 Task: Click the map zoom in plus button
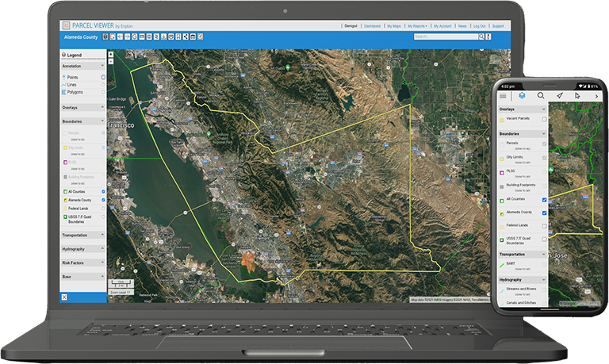click(111, 55)
